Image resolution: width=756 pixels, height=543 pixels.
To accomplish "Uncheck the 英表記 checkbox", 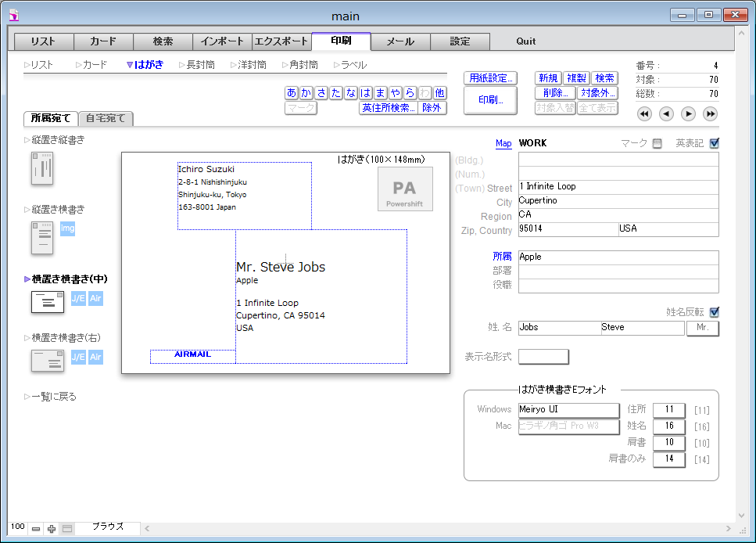I will 714,143.
